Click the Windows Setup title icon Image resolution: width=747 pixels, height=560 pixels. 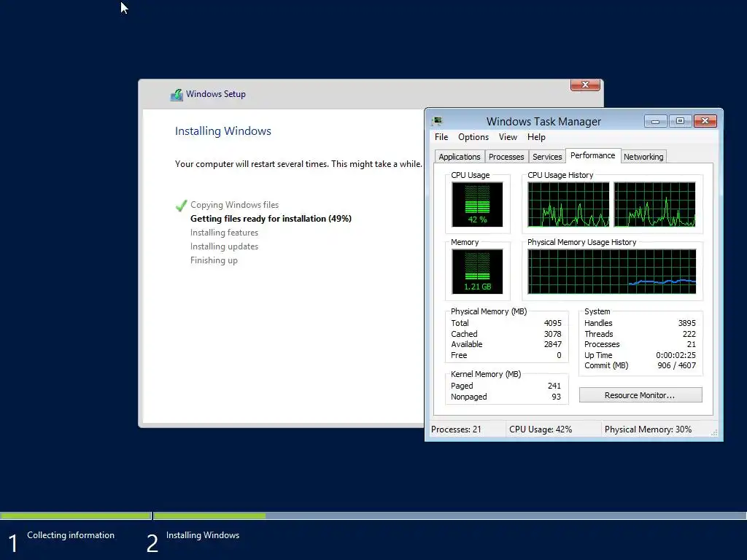pos(177,95)
